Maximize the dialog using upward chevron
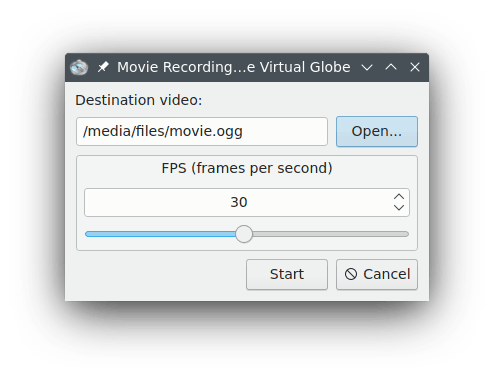Image resolution: width=494 pixels, height=378 pixels. tap(391, 67)
